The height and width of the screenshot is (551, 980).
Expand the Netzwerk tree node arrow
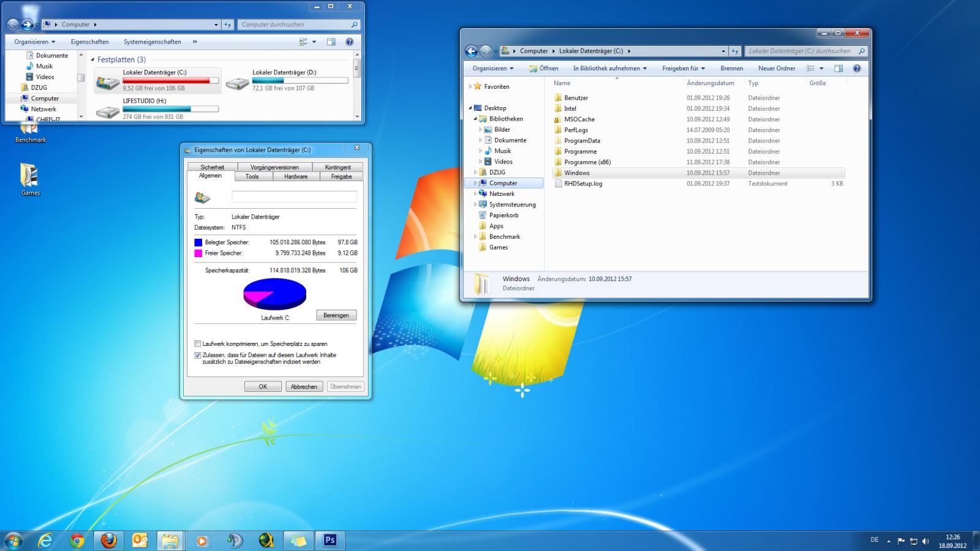pos(475,194)
